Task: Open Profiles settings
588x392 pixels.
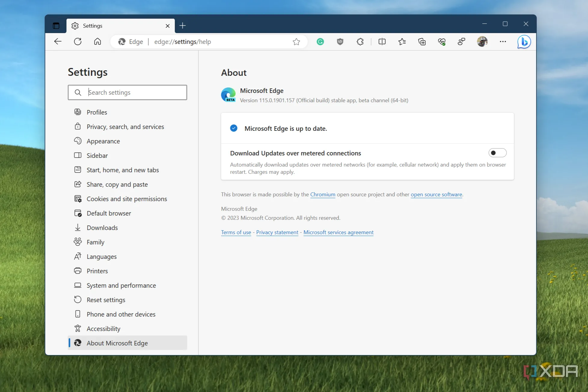Action: click(x=127, y=112)
